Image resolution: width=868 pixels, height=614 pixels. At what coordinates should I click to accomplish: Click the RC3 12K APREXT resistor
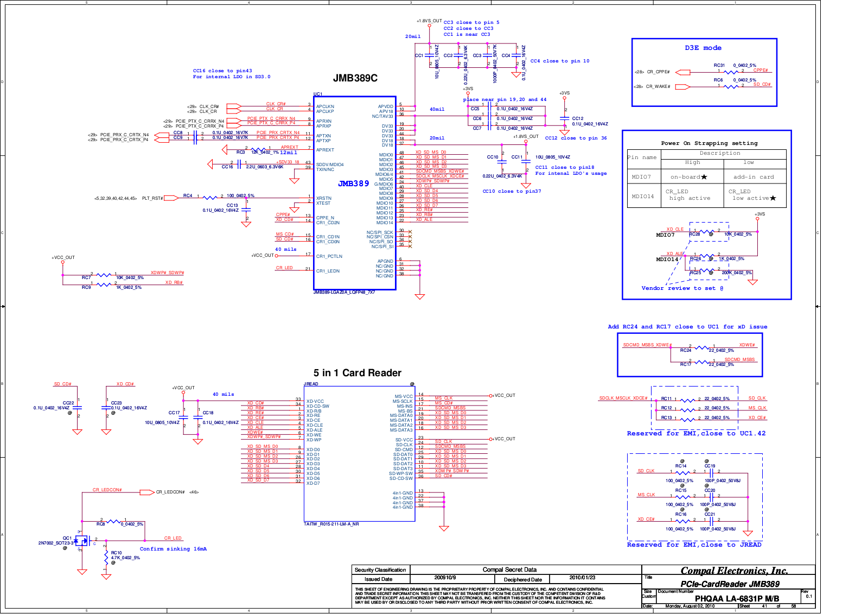(x=259, y=149)
